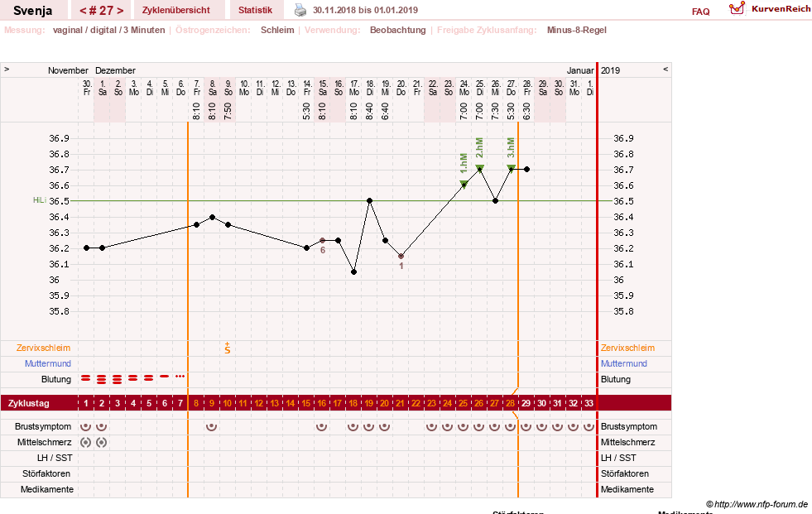The width and height of the screenshot is (812, 514).
Task: Open the Svenja profile tab
Action: (32, 11)
